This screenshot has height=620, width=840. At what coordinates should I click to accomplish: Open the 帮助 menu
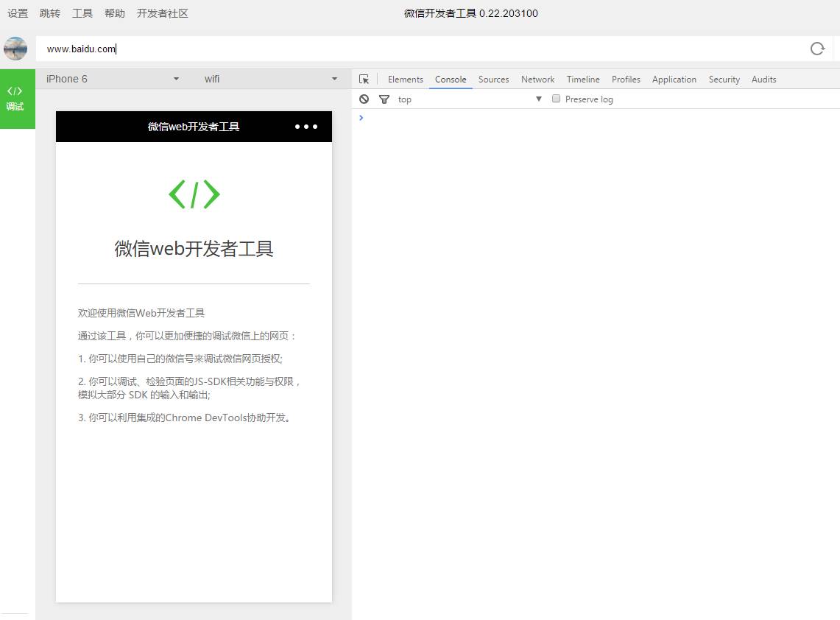(115, 13)
